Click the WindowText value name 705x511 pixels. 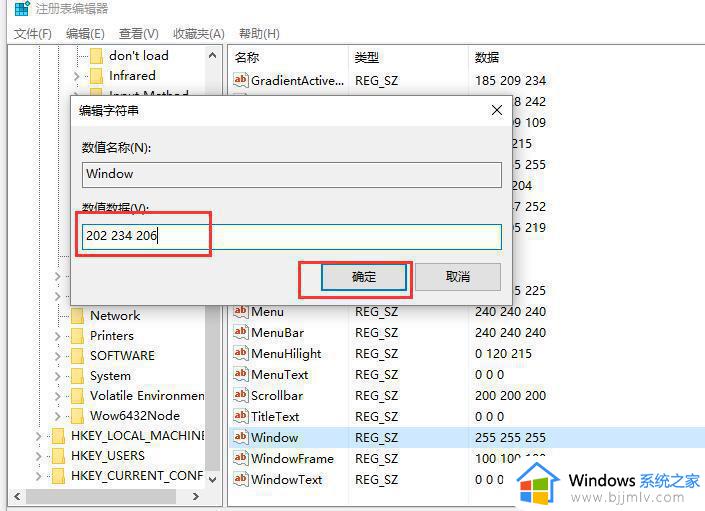click(x=286, y=479)
